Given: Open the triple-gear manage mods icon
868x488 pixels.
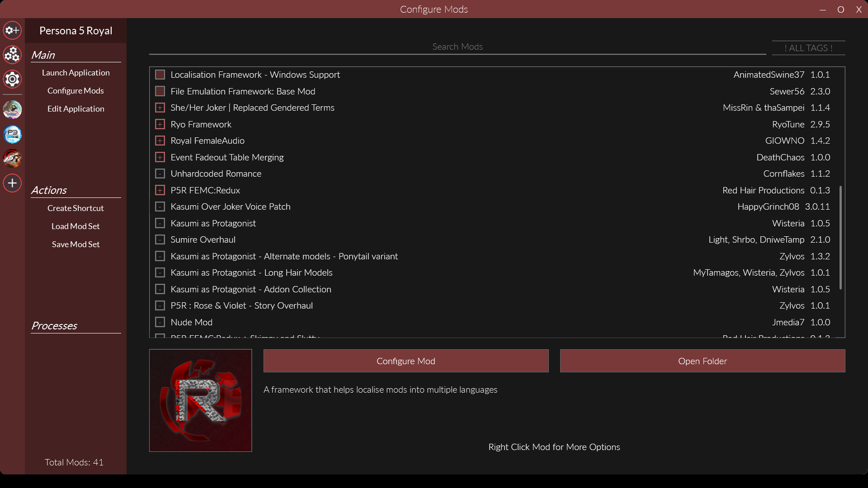Looking at the screenshot, I should [x=12, y=55].
